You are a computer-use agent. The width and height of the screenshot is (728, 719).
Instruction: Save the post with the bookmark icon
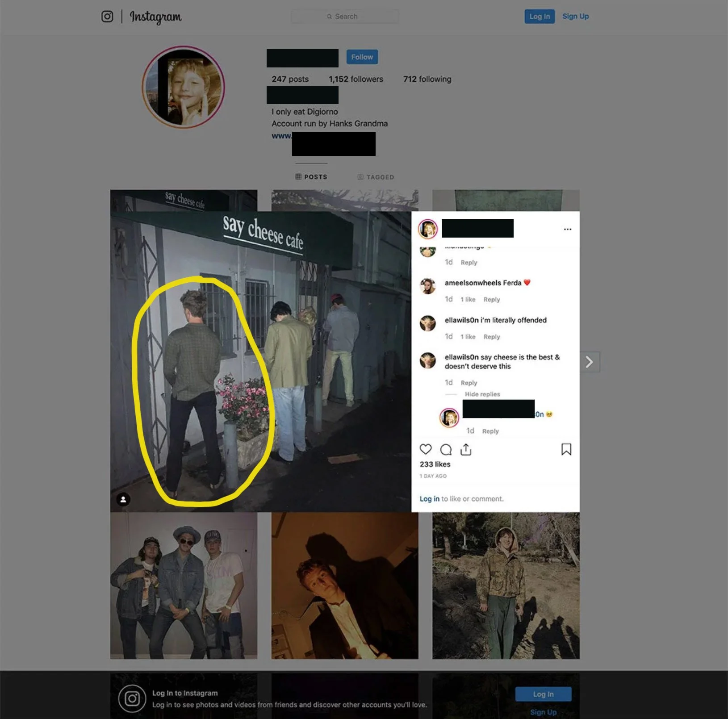coord(566,449)
